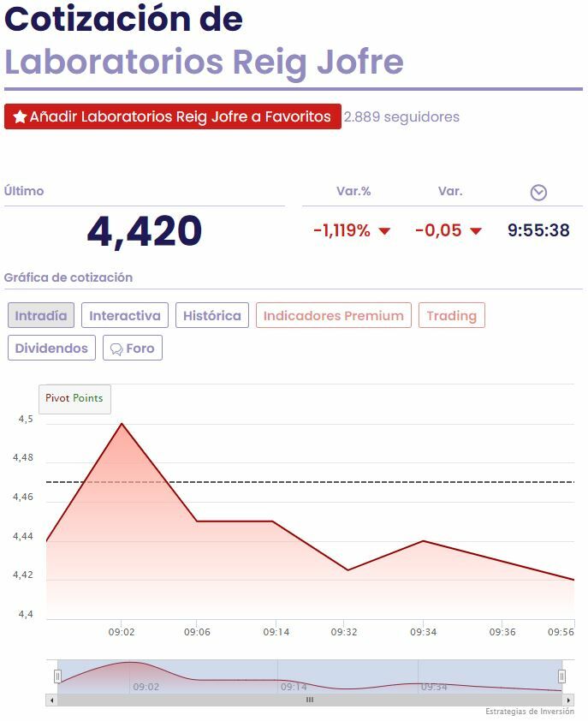This screenshot has width=588, height=721.
Task: Open the Dividendos tab
Action: point(51,348)
